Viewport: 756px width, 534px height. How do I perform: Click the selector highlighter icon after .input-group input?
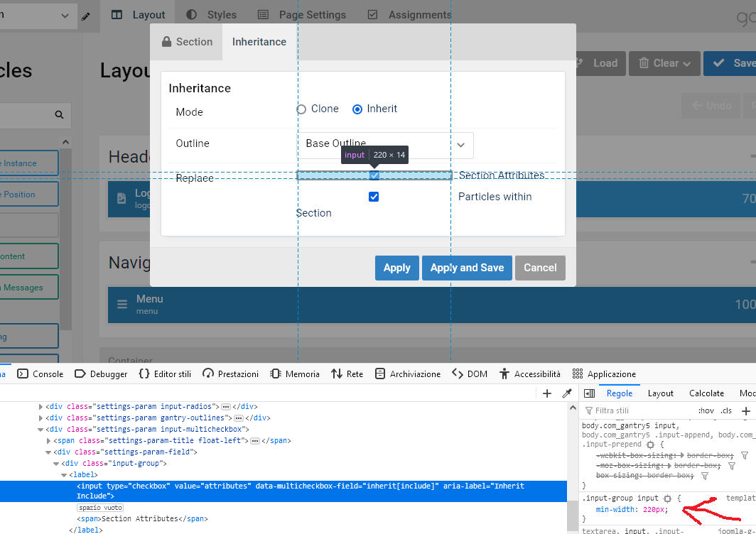click(x=667, y=498)
